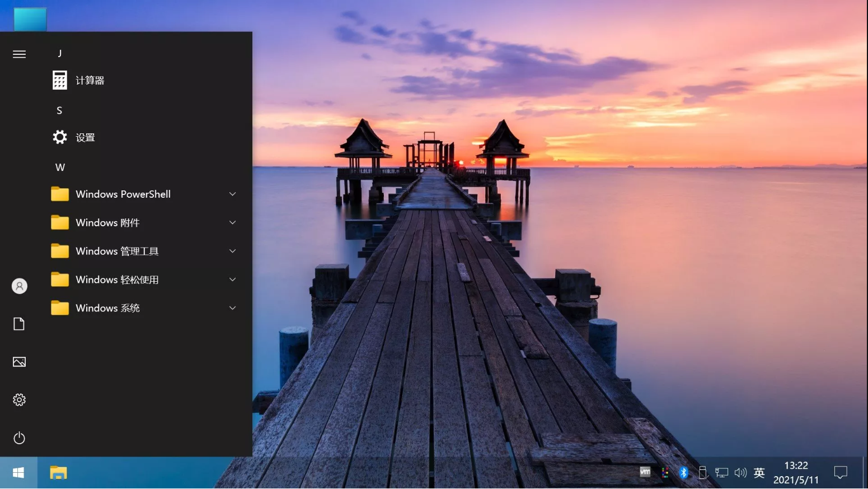Open Settings gear in Start sidebar
The height and width of the screenshot is (489, 868).
point(19,400)
